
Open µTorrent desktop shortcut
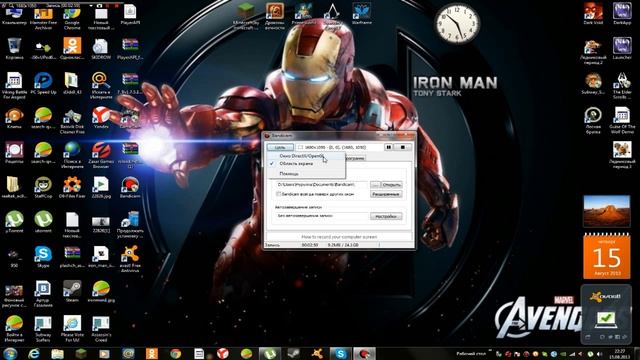point(14,222)
